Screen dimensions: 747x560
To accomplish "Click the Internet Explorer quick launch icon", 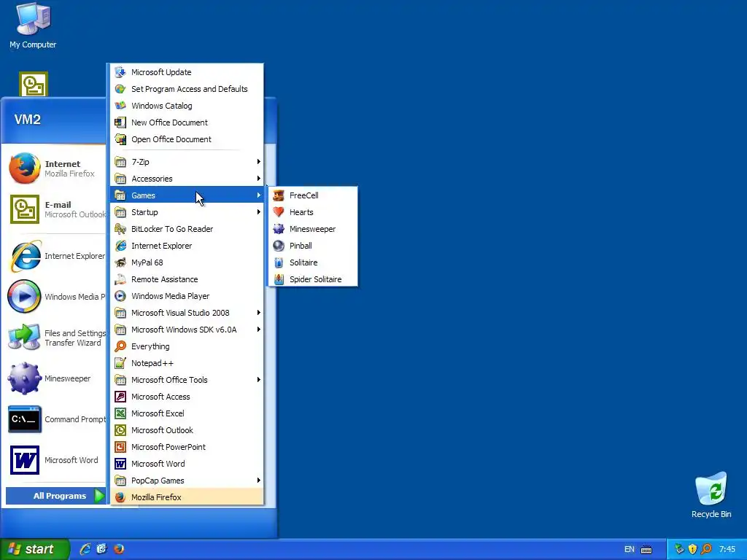I will 85,549.
